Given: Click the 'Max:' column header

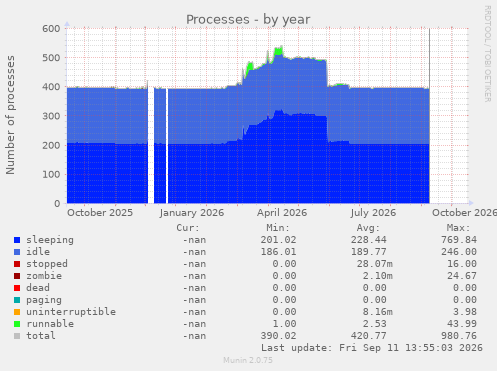Looking at the screenshot, I should [458, 228].
